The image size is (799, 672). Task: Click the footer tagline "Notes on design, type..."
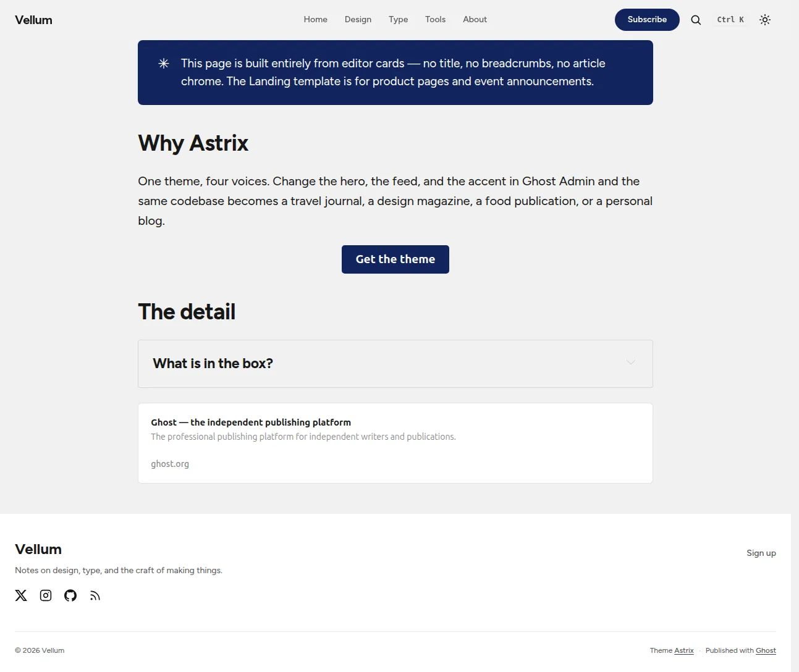[119, 570]
